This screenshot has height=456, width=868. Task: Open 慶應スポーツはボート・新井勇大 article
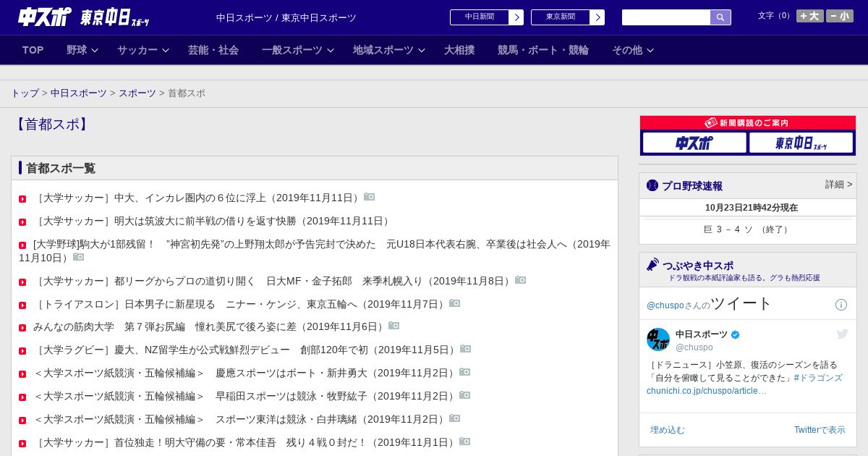point(244,373)
